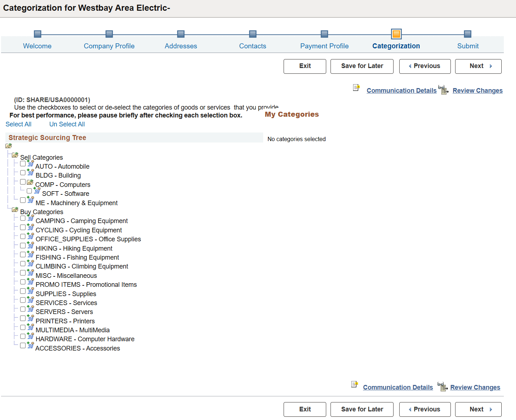Switch to the Payment Profile step

click(324, 46)
